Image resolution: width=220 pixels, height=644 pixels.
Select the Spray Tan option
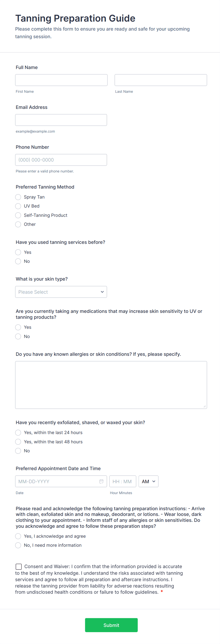click(18, 197)
